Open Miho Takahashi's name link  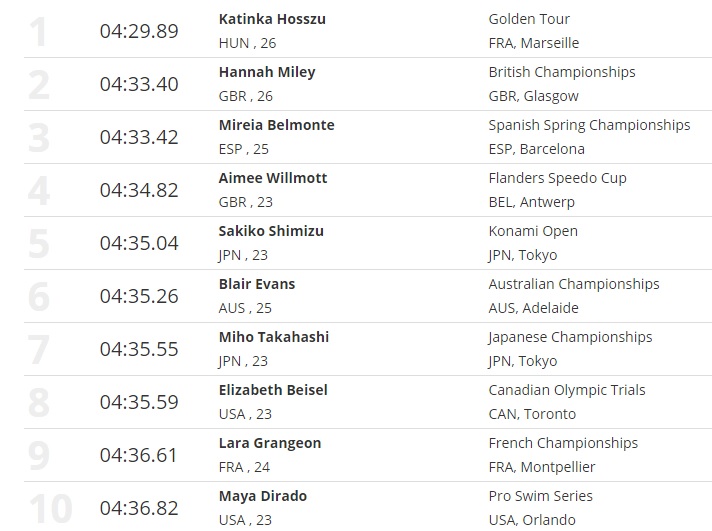pyautogui.click(x=273, y=337)
